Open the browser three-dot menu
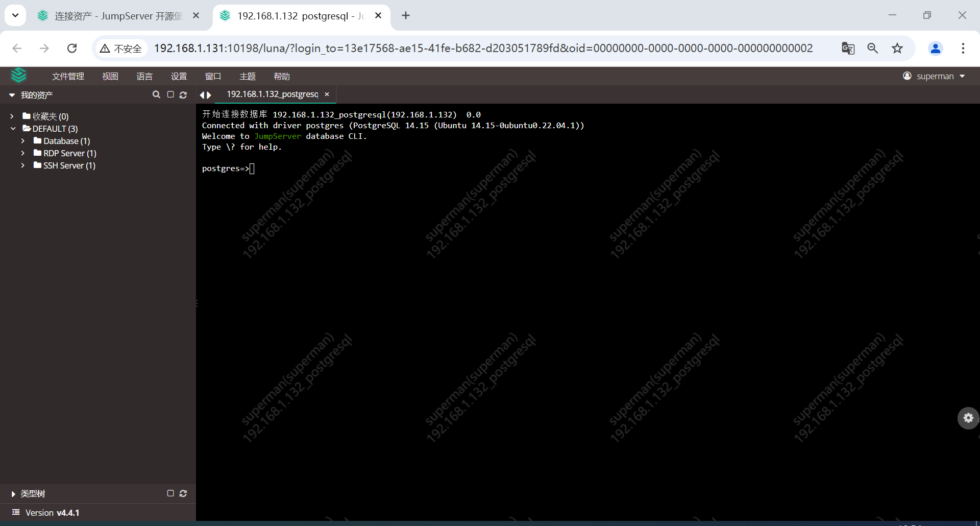This screenshot has height=526, width=980. [963, 48]
